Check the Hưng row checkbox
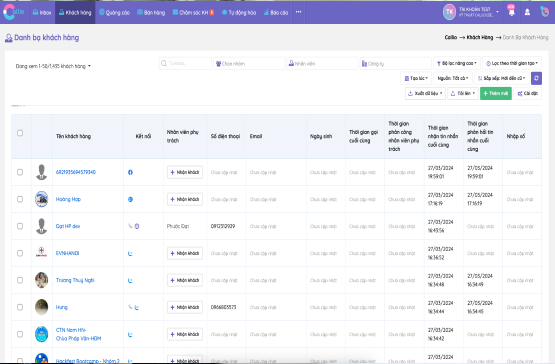 point(20,307)
